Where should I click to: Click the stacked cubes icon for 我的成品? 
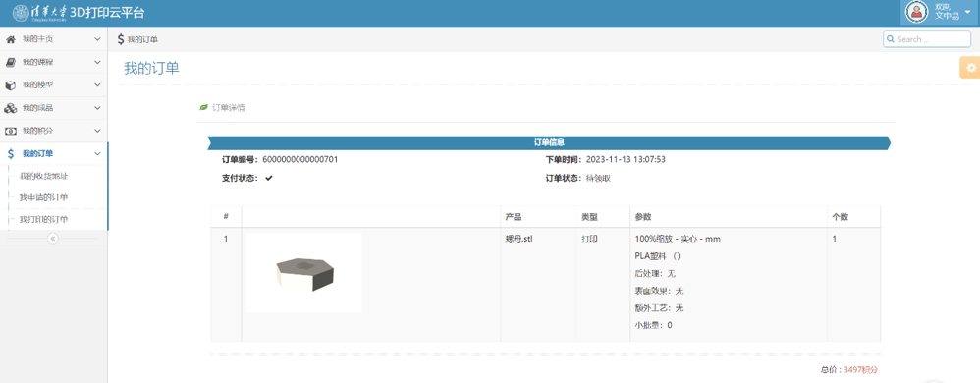pyautogui.click(x=10, y=108)
